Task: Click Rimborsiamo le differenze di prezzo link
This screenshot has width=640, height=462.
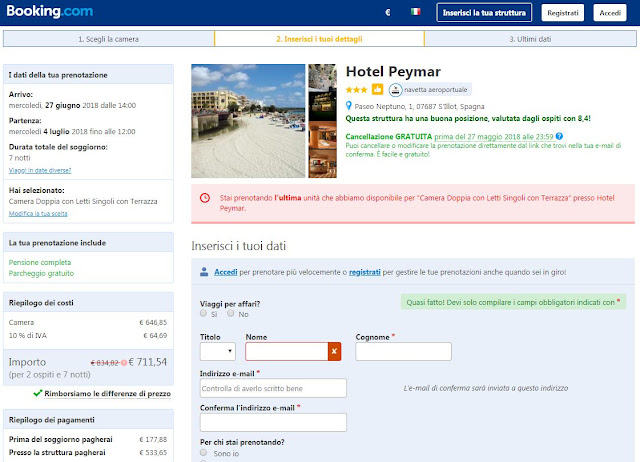Action: 107,394
